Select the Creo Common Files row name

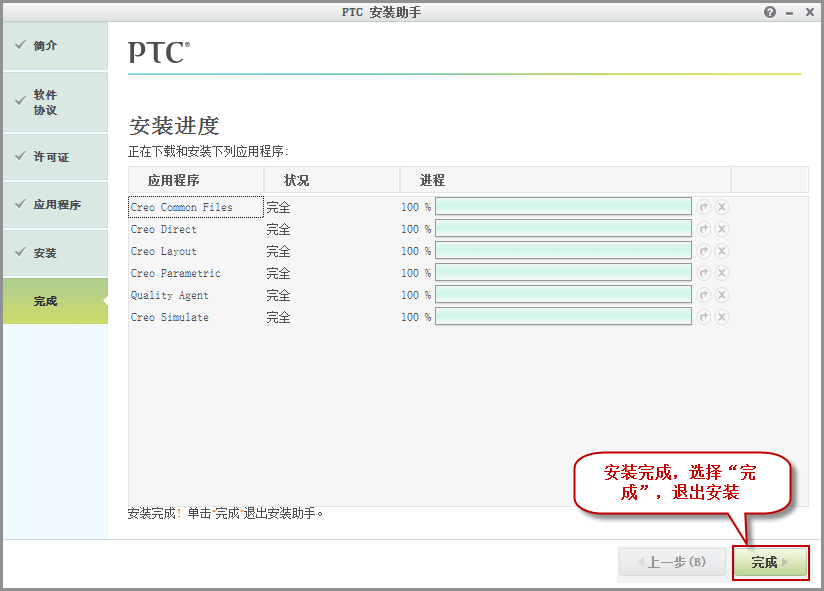[181, 208]
